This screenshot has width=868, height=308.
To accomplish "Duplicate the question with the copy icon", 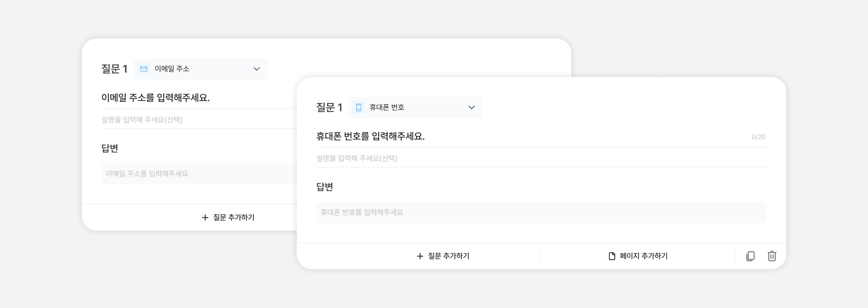I will click(x=750, y=256).
